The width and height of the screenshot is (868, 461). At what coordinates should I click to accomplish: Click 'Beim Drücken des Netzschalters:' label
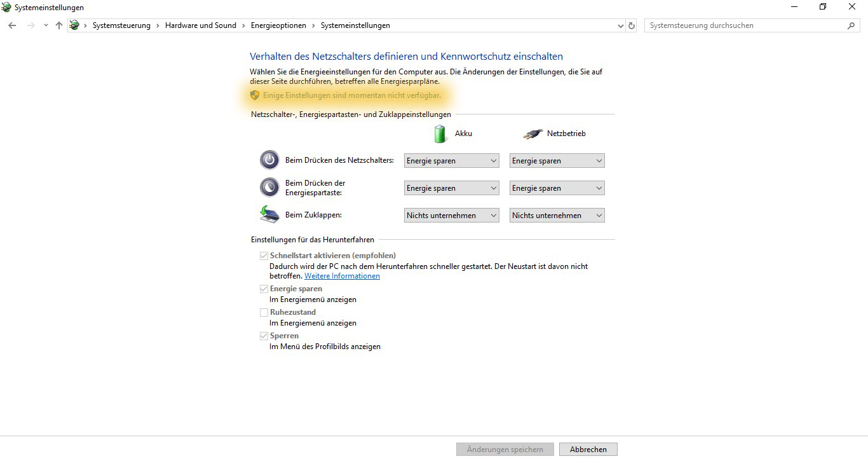pos(339,160)
